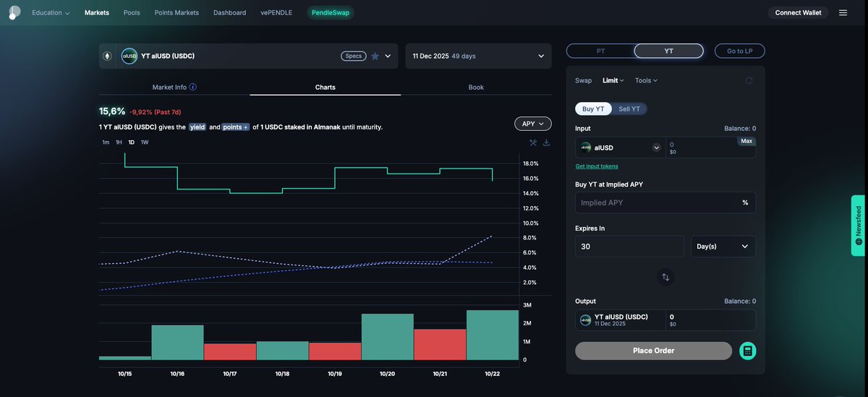
Task: Click the Specs button
Action: click(353, 56)
